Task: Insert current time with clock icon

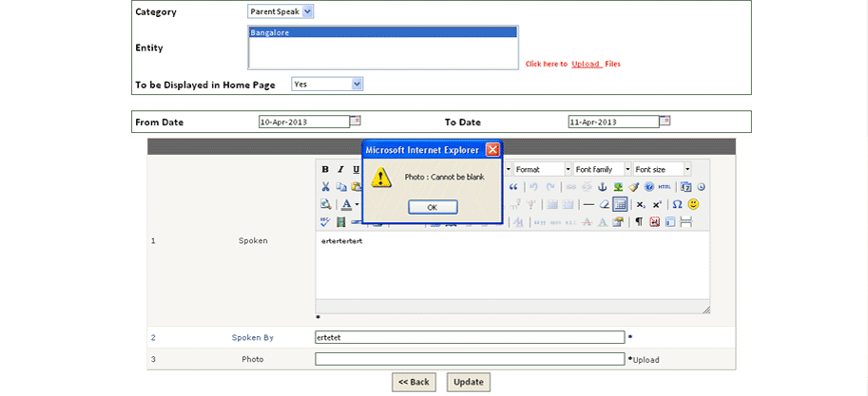Action: click(x=701, y=187)
